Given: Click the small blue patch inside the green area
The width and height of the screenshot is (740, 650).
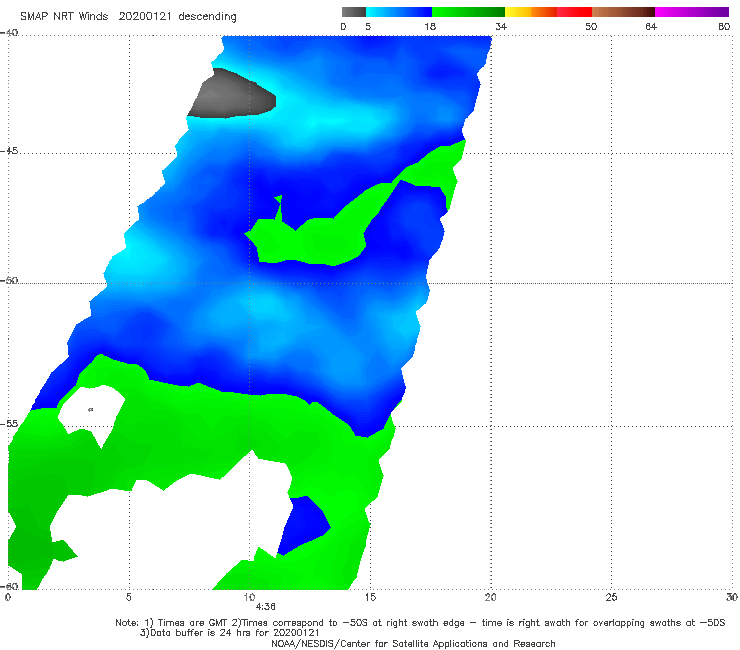Looking at the screenshot, I should click(303, 525).
